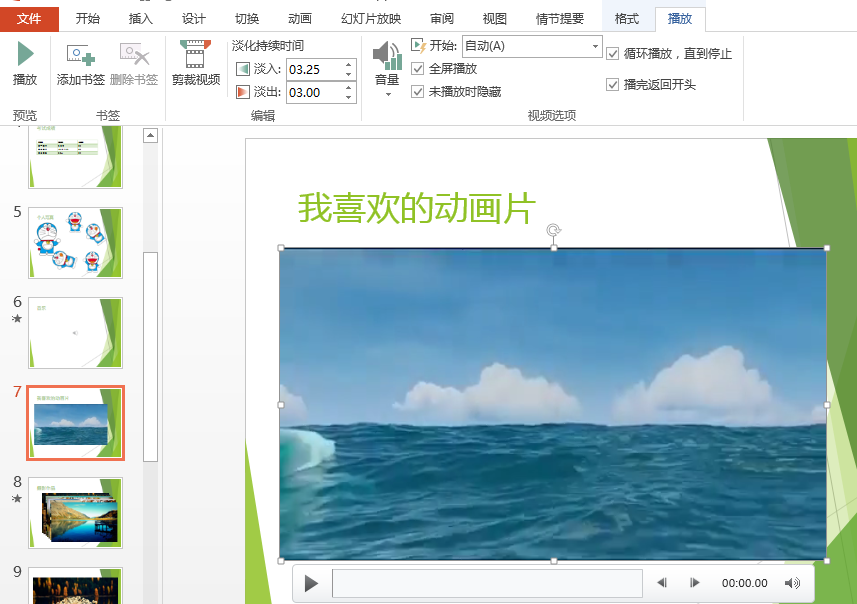Select slide 8 thumbnail with landscape photos

pyautogui.click(x=75, y=513)
